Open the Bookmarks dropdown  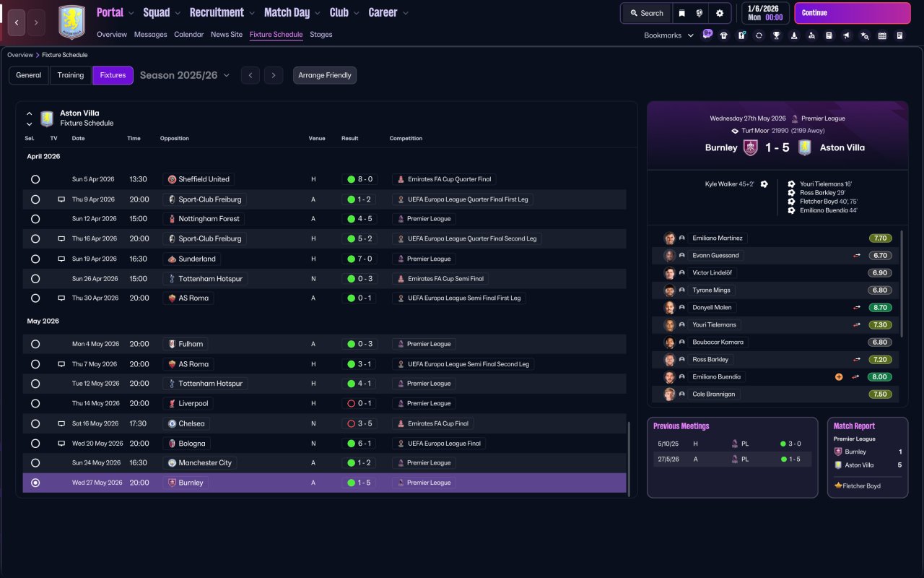669,35
